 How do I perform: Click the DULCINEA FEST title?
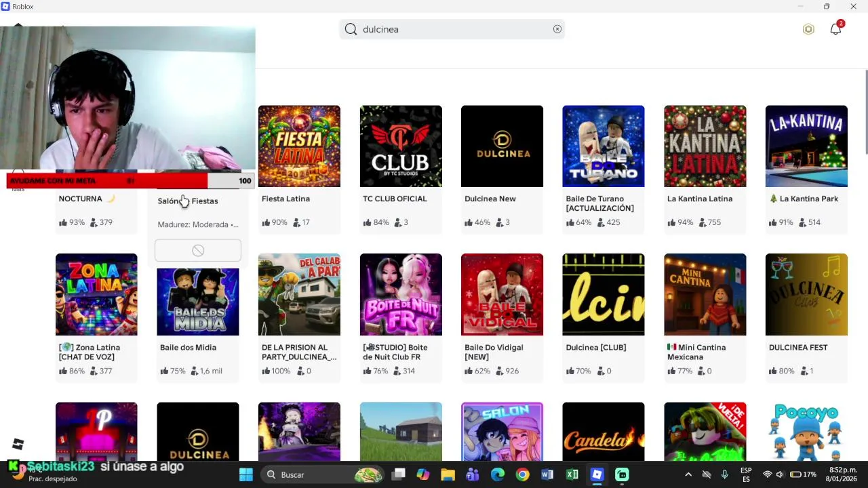pyautogui.click(x=798, y=347)
